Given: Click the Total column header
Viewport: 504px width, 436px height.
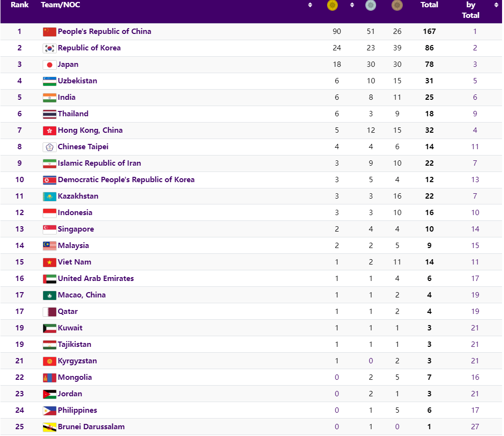Looking at the screenshot, I should point(429,5).
